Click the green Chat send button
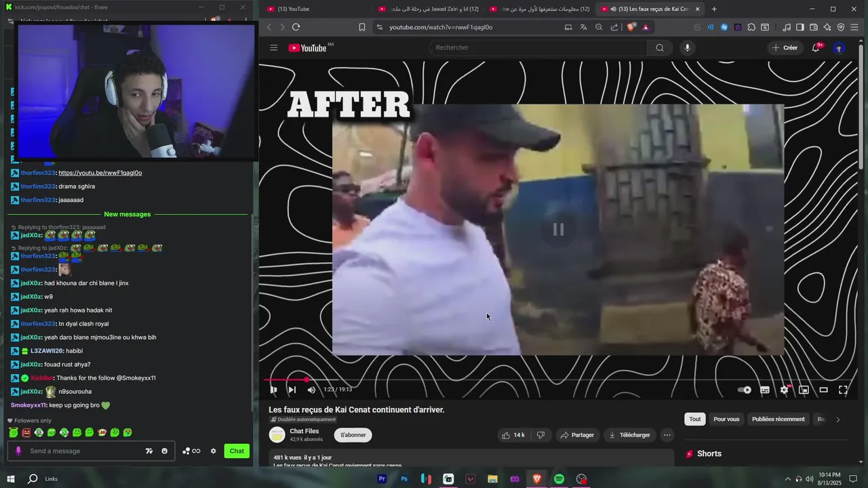Image resolution: width=868 pixels, height=488 pixels. pyautogui.click(x=237, y=451)
